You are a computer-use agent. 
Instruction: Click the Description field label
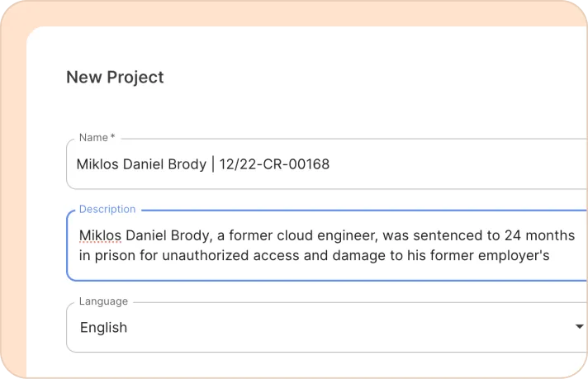[107, 210]
